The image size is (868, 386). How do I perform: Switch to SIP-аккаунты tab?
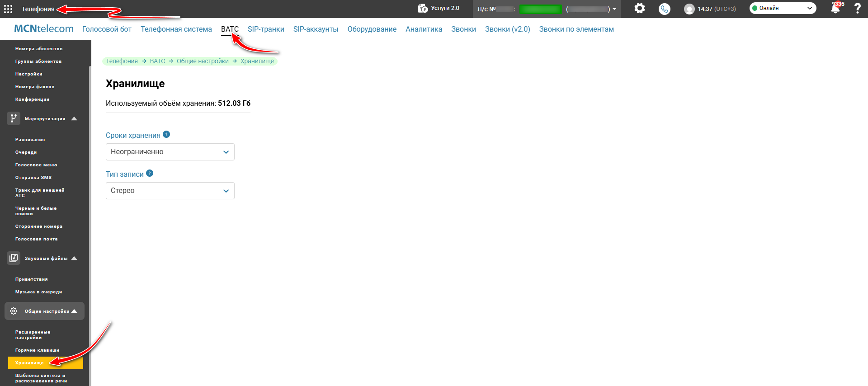(316, 29)
